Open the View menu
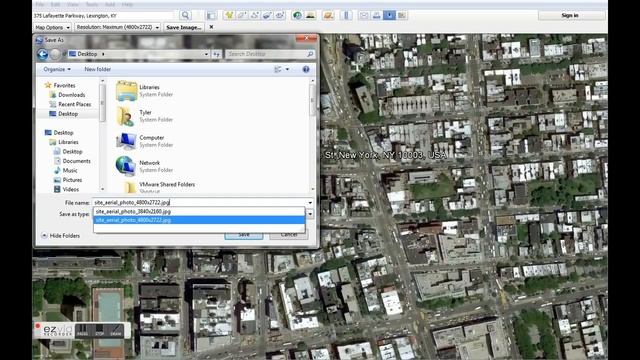The image size is (640, 360). (x=73, y=4)
